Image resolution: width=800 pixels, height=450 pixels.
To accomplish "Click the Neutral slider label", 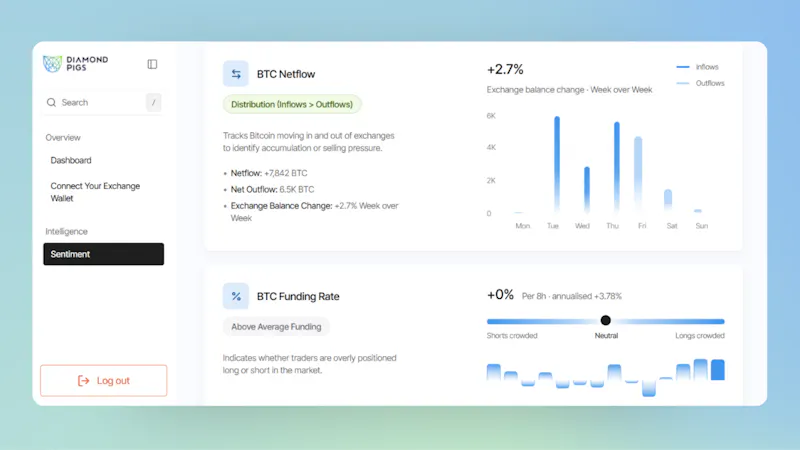I will pos(606,336).
